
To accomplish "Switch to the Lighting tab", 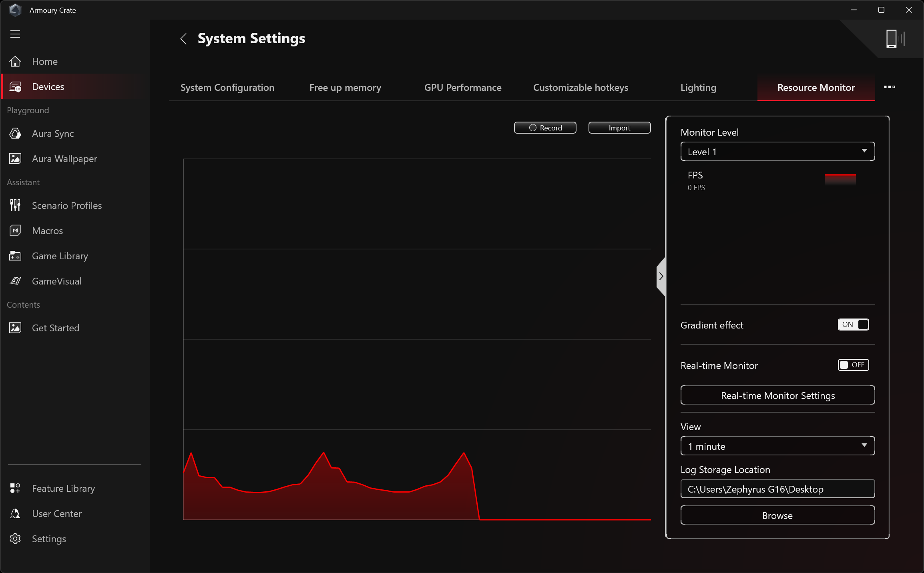I will (698, 88).
